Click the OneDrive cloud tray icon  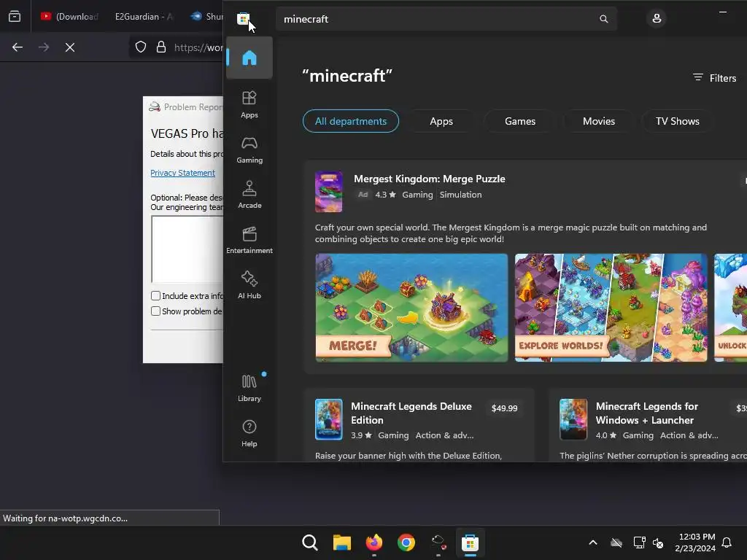[616, 542]
